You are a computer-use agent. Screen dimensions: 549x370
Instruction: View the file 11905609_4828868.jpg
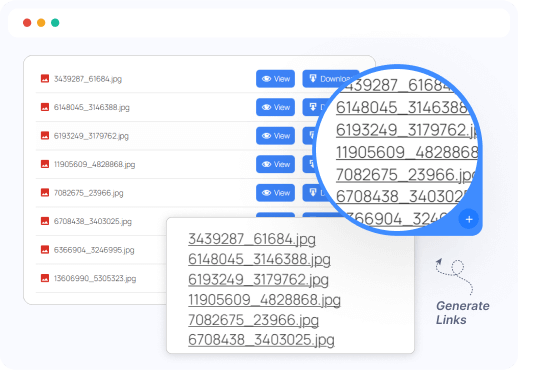pos(275,164)
